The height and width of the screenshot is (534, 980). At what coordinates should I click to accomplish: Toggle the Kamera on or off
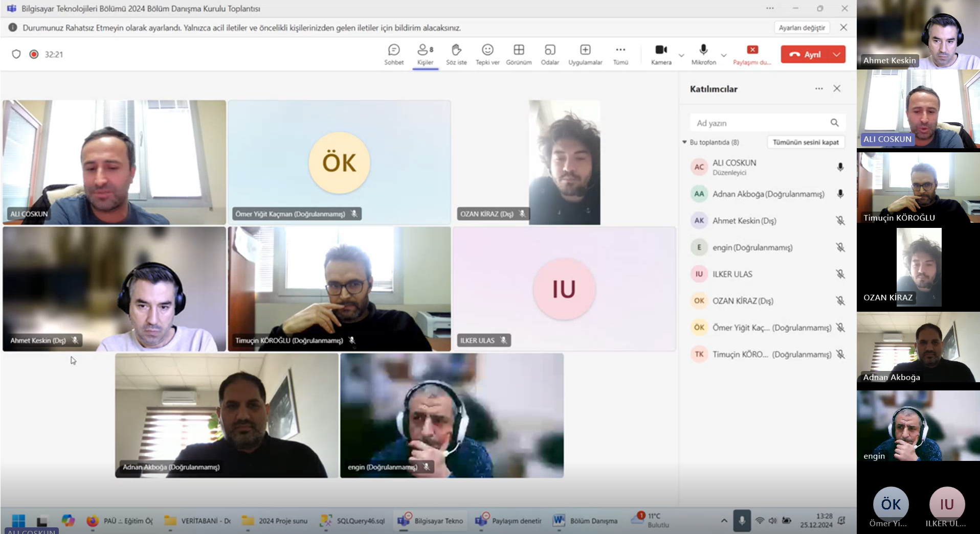click(x=661, y=54)
